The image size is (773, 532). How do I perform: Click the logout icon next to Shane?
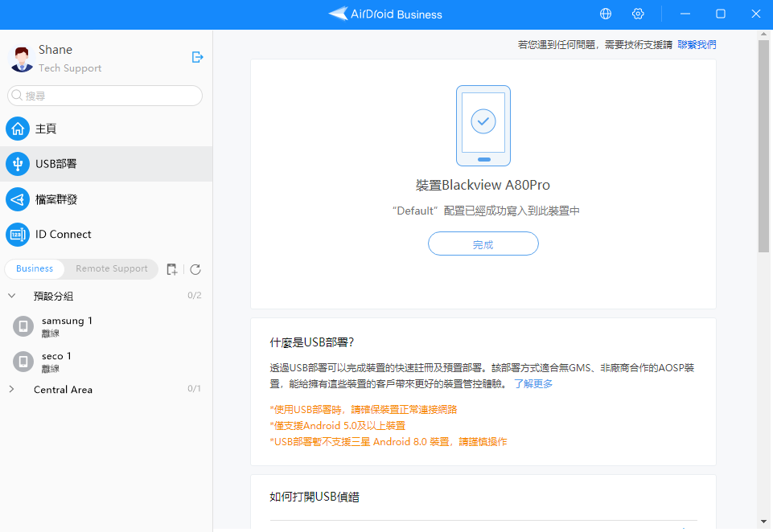pos(197,57)
